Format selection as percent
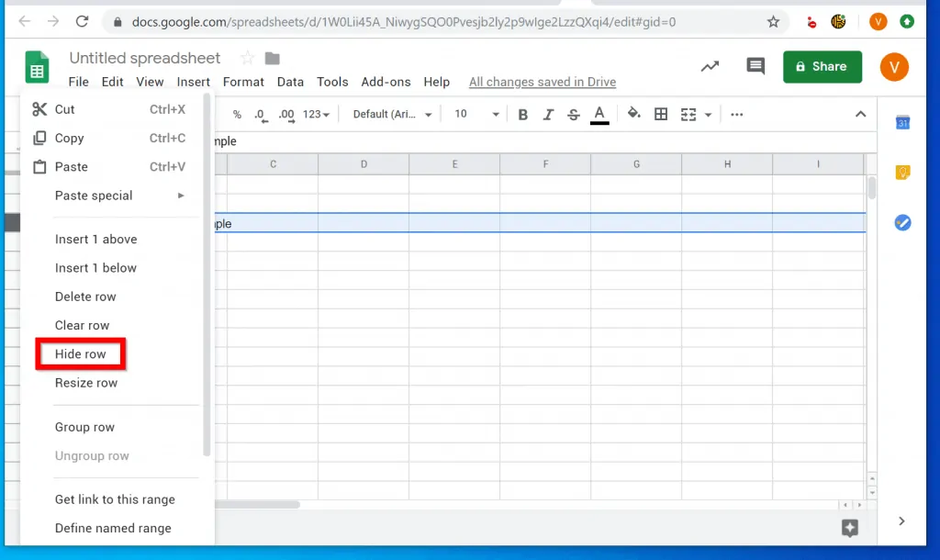The width and height of the screenshot is (940, 560). (236, 114)
